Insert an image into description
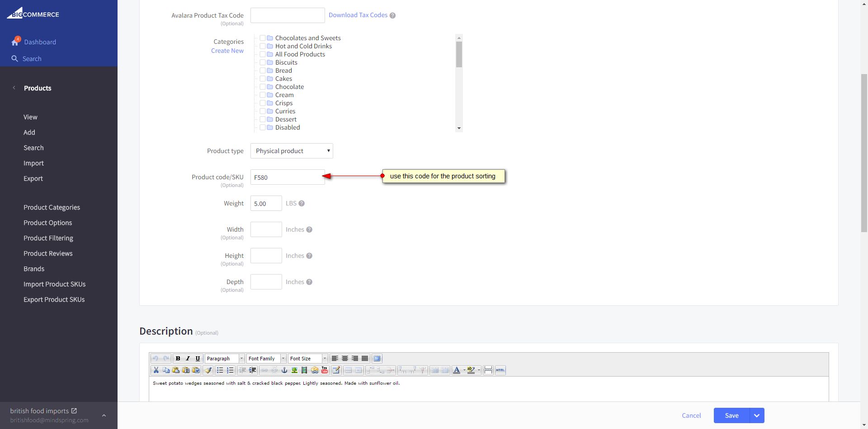Viewport: 868px width, 429px height. click(294, 370)
